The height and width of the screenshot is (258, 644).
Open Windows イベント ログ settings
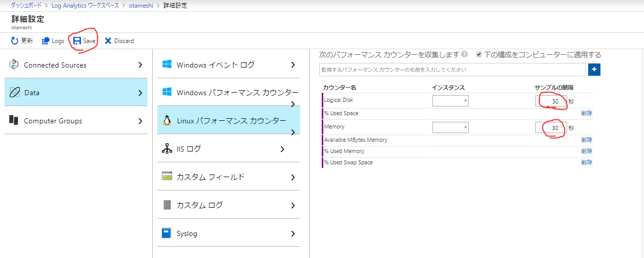[228, 64]
